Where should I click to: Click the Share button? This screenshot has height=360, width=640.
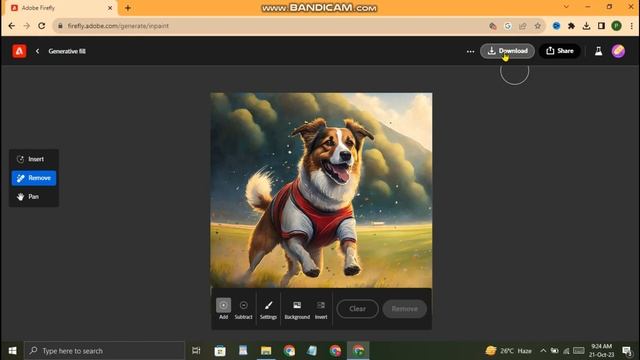pos(560,51)
